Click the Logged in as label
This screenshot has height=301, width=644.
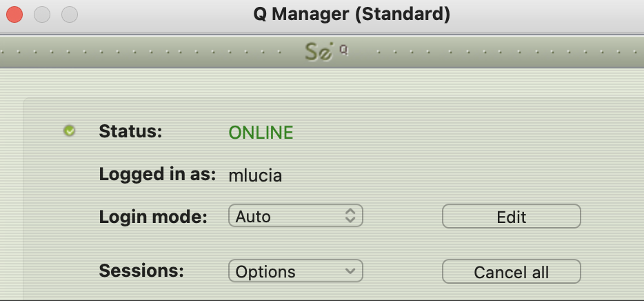pyautogui.click(x=158, y=173)
